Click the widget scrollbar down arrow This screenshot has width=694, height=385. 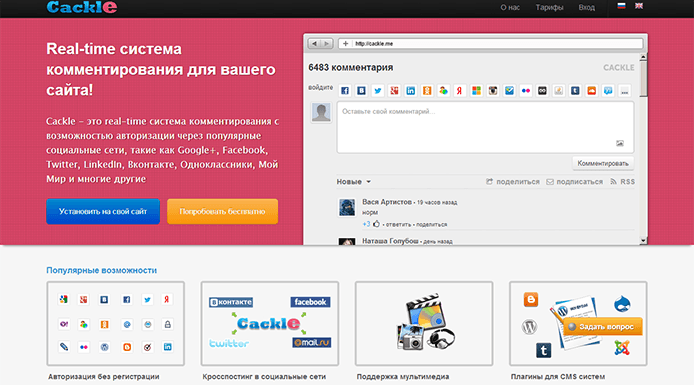tap(643, 240)
